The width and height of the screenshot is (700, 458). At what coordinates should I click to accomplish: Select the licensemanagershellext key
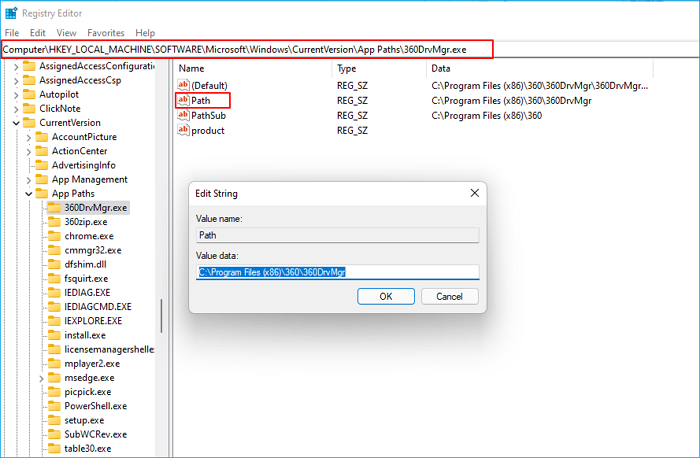click(x=109, y=350)
